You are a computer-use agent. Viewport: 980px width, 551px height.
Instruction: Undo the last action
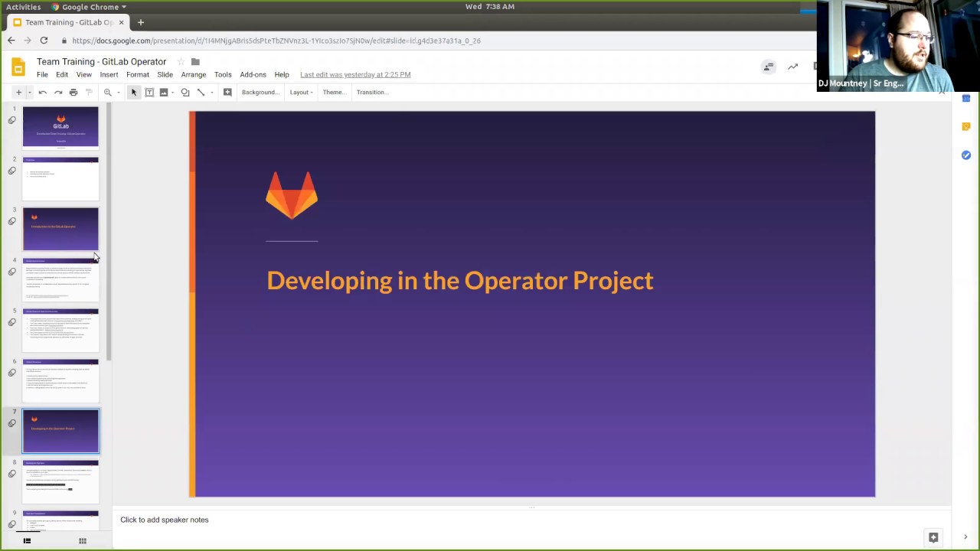point(43,92)
